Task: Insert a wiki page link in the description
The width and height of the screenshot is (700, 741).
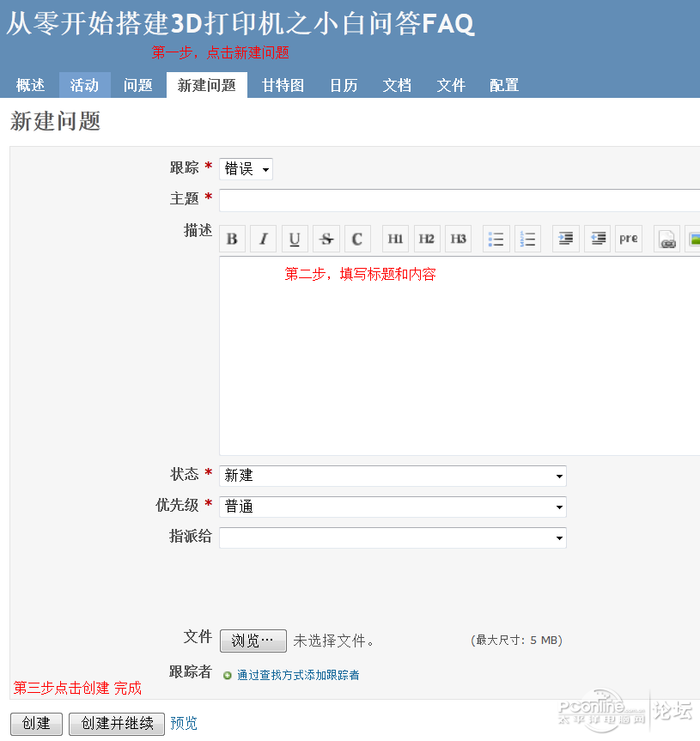Action: (x=667, y=239)
